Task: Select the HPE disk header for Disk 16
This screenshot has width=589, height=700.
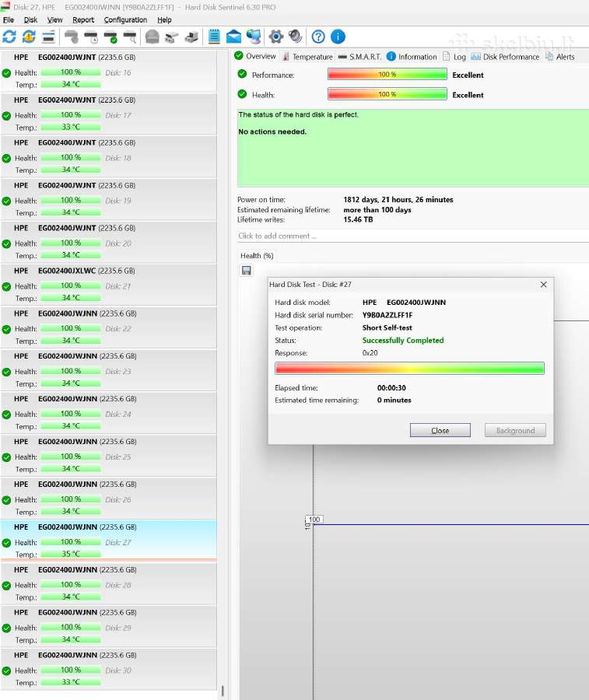Action: [x=75, y=57]
